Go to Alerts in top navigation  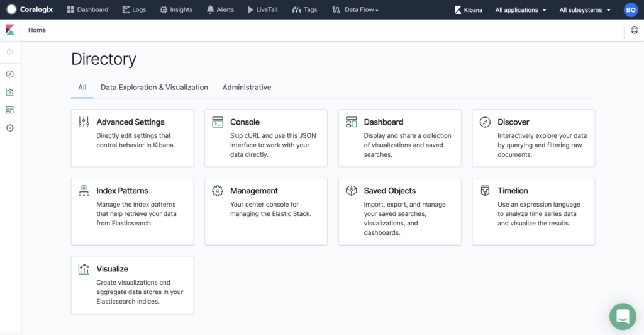[x=220, y=9]
